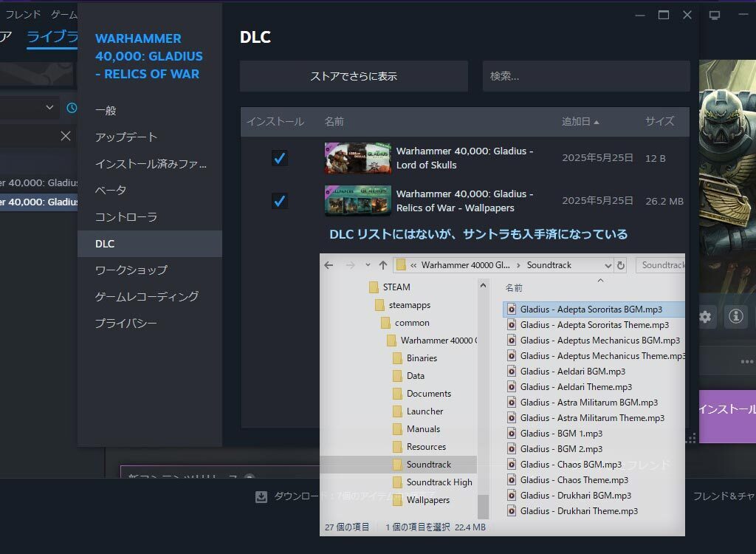This screenshot has width=756, height=554.
Task: Open Steam big picture monitor icon
Action: pyautogui.click(x=715, y=16)
